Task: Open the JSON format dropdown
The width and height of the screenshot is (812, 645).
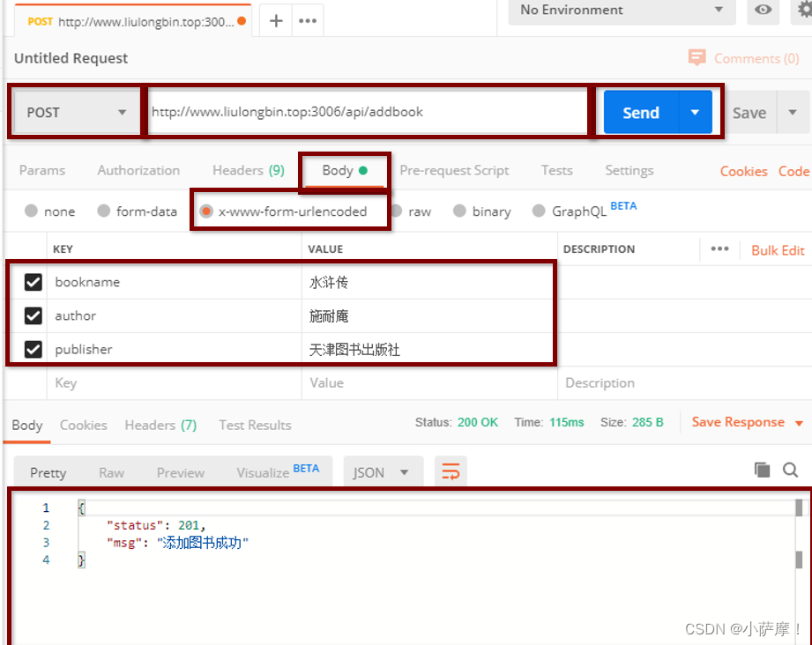Action: [383, 472]
